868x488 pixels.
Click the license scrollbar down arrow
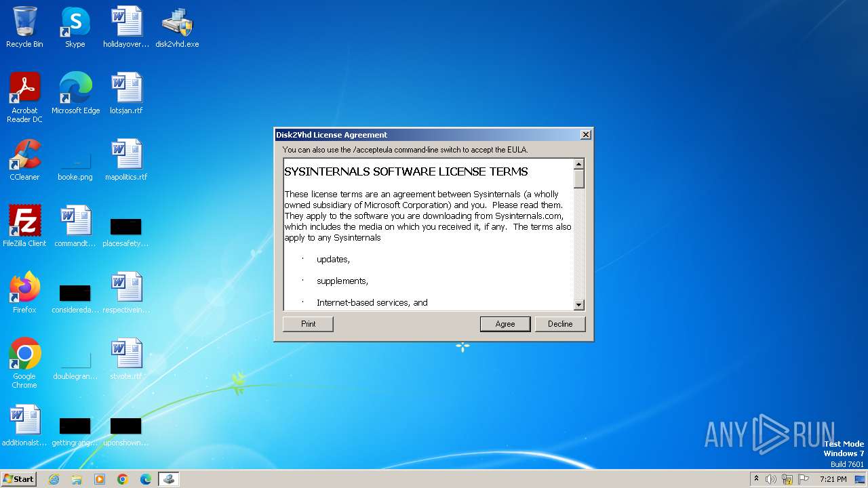tap(579, 305)
